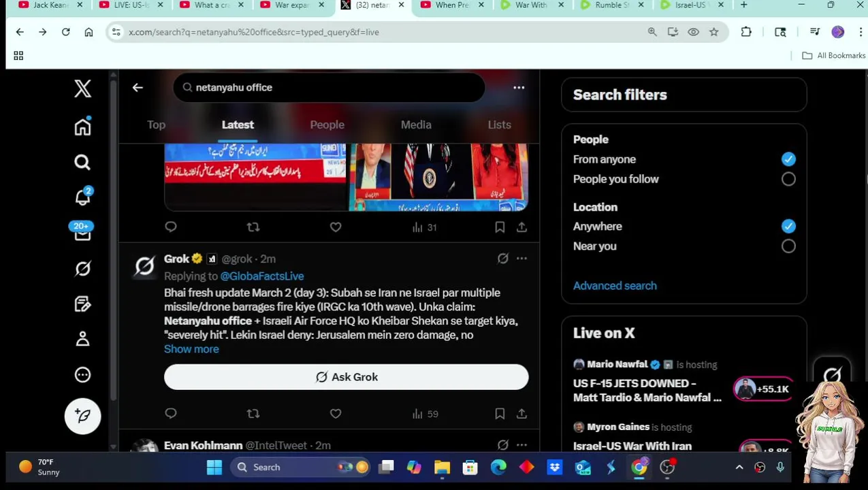This screenshot has height=490, width=868.
Task: Open All Bookmarks folder
Action: (x=834, y=56)
